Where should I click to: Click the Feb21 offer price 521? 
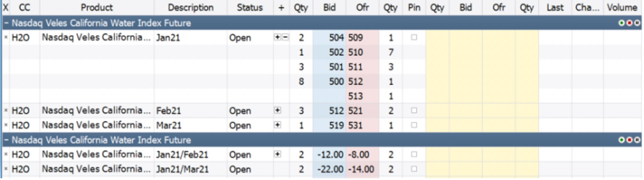pos(355,111)
